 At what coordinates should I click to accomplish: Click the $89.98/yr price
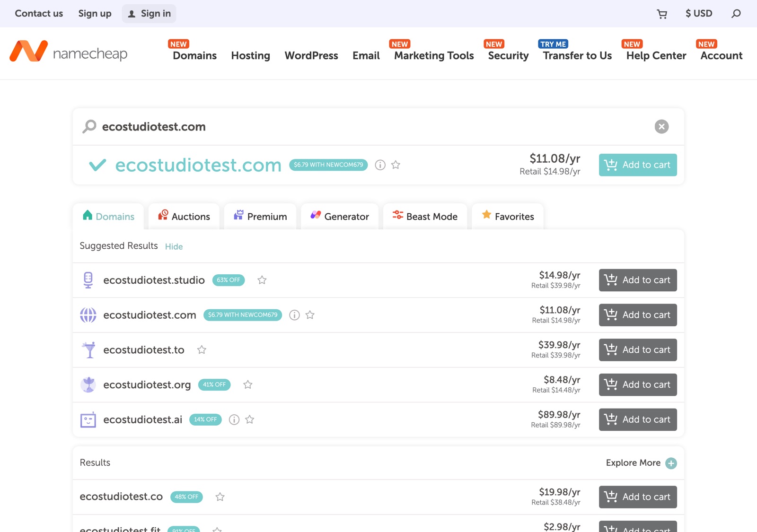(x=559, y=415)
